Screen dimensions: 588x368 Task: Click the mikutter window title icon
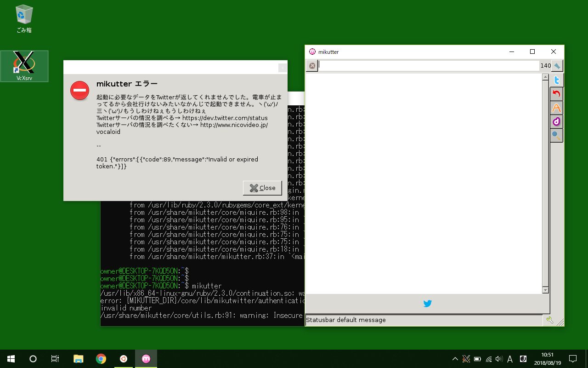click(x=312, y=52)
